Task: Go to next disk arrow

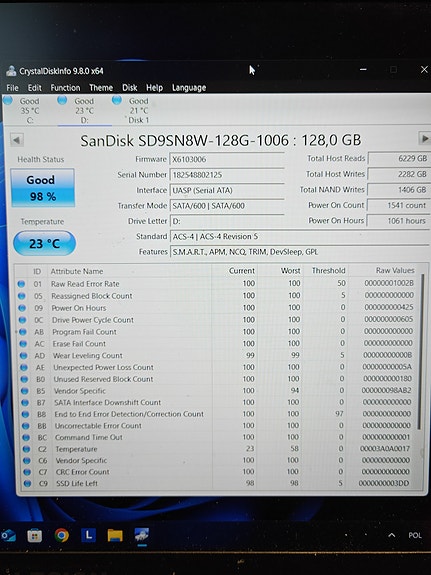Action: tap(424, 139)
